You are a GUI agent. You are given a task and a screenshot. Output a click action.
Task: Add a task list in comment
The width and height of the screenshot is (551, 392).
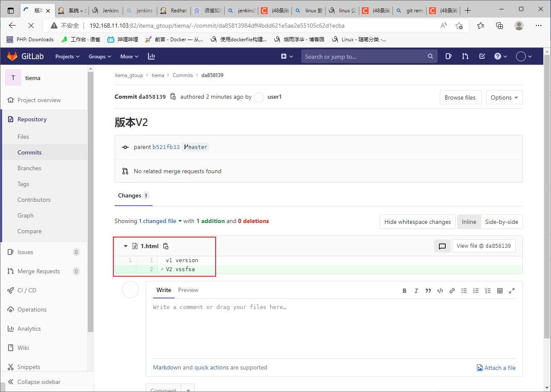488,291
